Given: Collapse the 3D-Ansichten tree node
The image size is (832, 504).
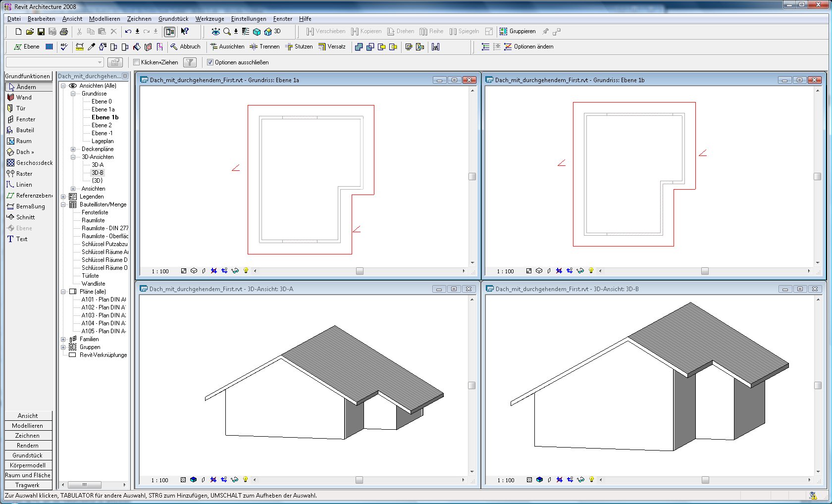Looking at the screenshot, I should tap(73, 157).
